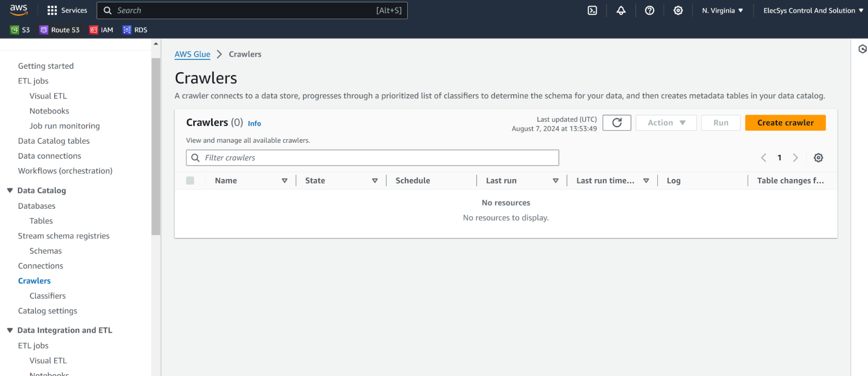Image resolution: width=868 pixels, height=376 pixels.
Task: Open RDS shortcut in favorites bar
Action: 135,30
